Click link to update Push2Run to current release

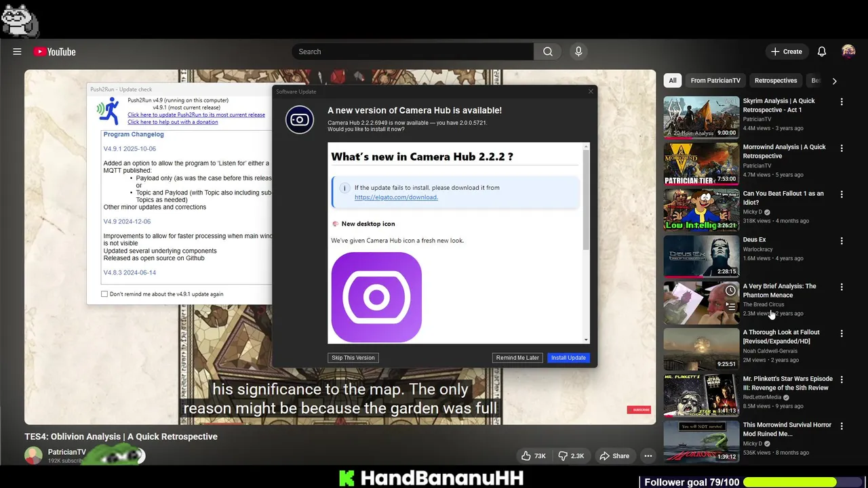(x=196, y=115)
